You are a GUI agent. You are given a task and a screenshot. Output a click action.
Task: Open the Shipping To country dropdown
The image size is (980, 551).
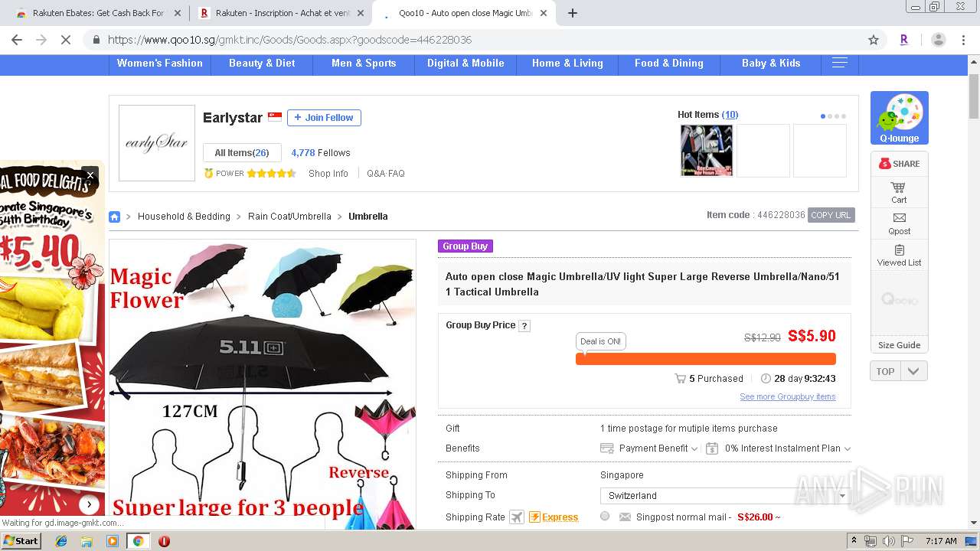point(725,496)
